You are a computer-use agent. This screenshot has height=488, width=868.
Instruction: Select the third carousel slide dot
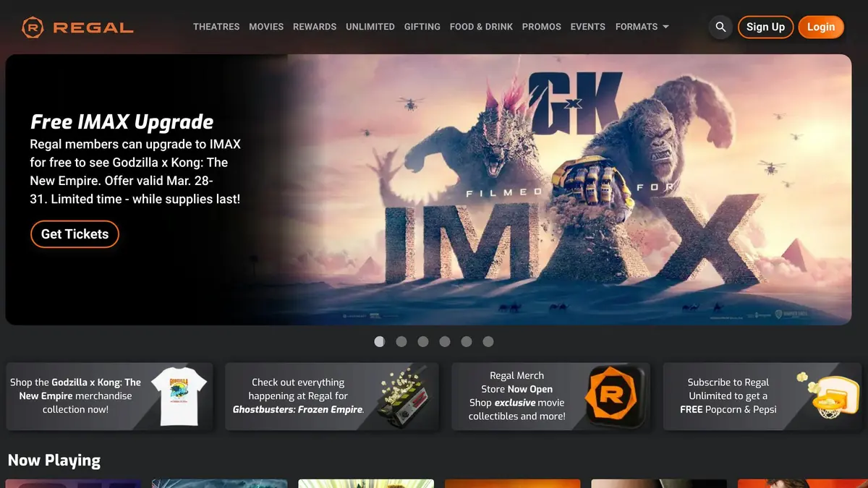422,341
